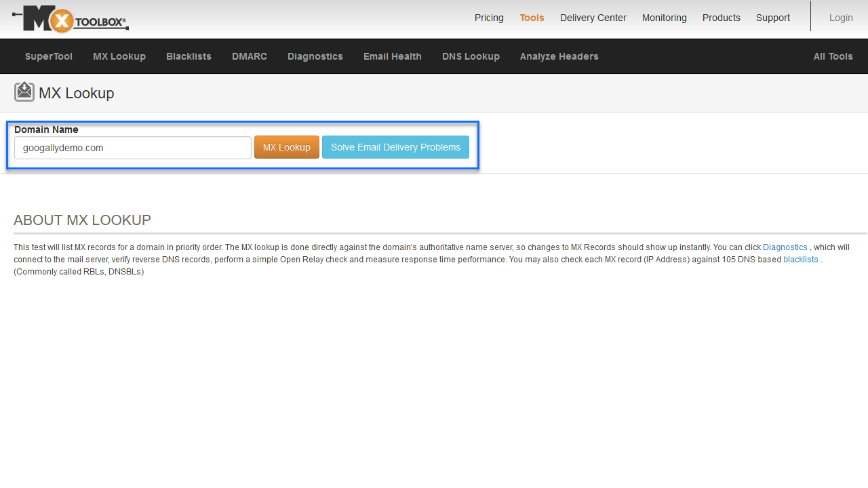The height and width of the screenshot is (488, 868).
Task: Switch to the DNS Lookup tool
Action: click(471, 56)
